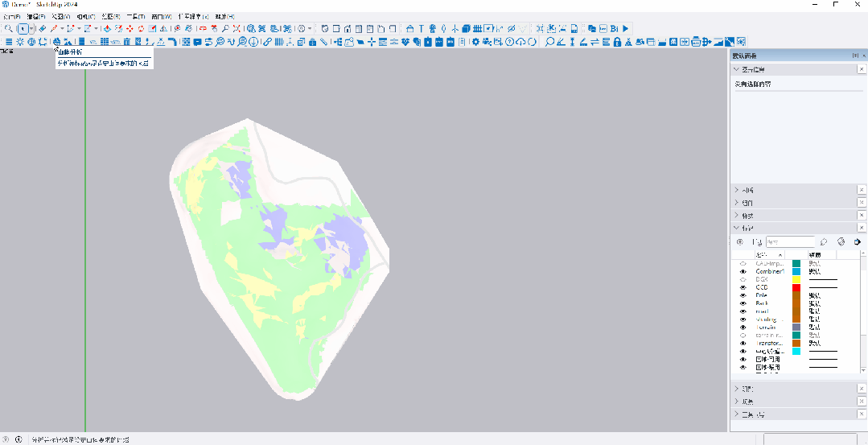The height and width of the screenshot is (445, 868).
Task: Click the add tag plus icon
Action: [740, 241]
